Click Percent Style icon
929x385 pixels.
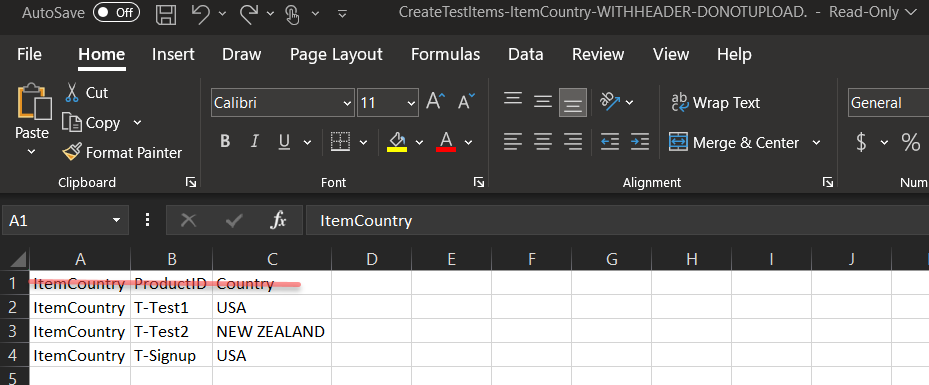911,142
